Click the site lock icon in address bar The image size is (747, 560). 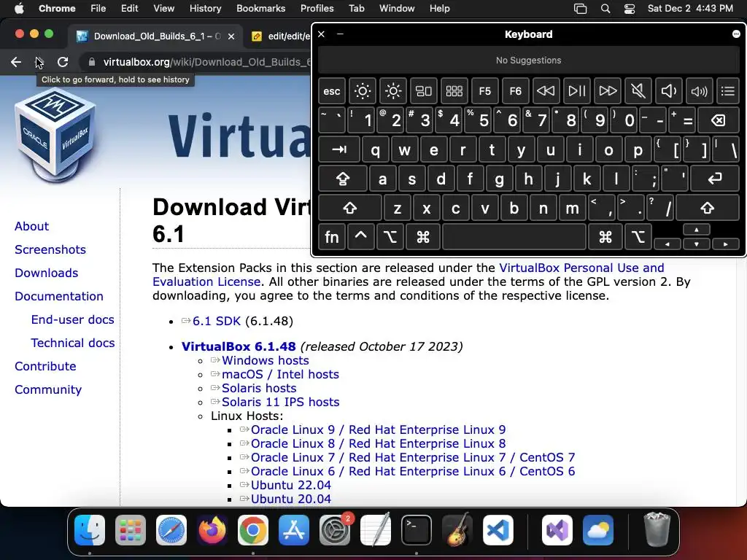point(92,62)
